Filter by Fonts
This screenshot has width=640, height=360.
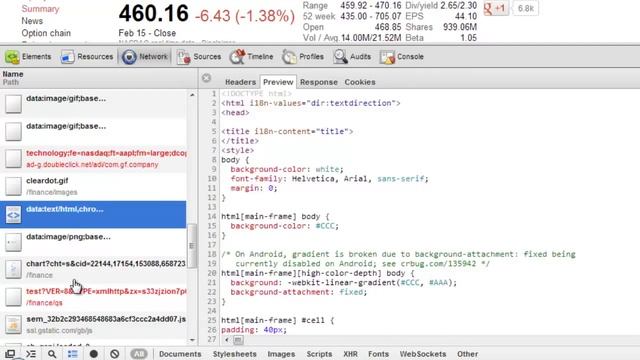point(378,354)
